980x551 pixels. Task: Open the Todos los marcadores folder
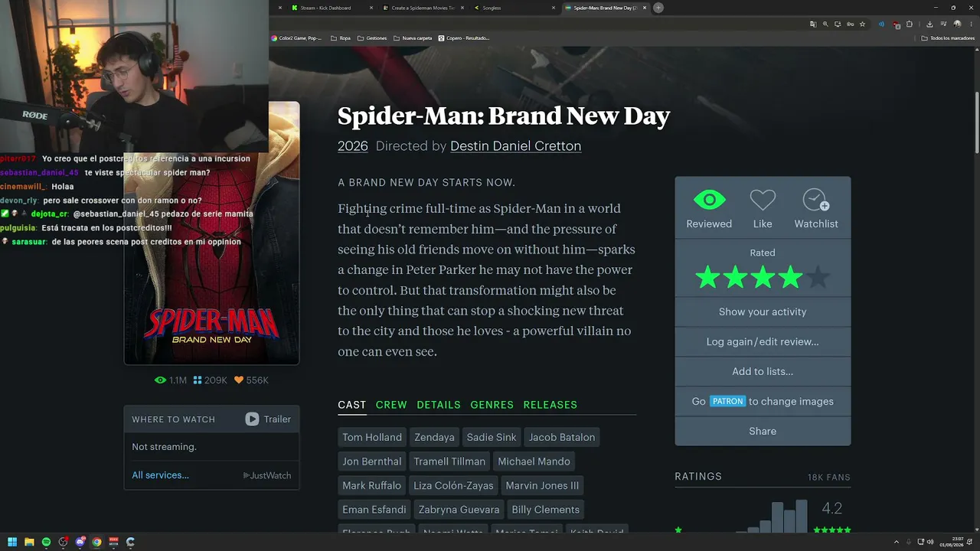[x=948, y=37]
